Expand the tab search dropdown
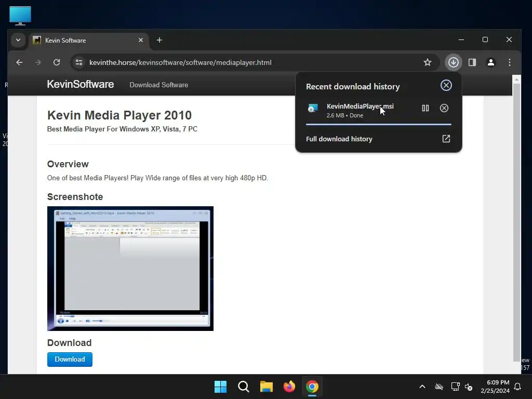 pyautogui.click(x=18, y=40)
